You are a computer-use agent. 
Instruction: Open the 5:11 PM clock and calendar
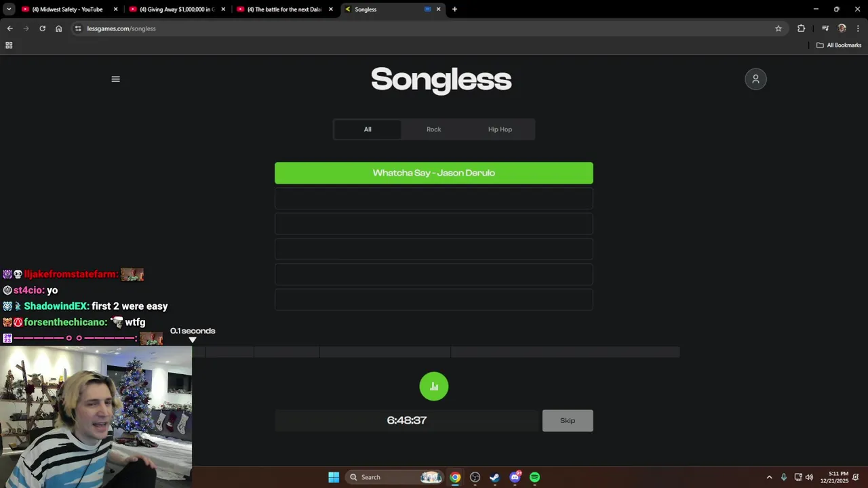point(834,477)
